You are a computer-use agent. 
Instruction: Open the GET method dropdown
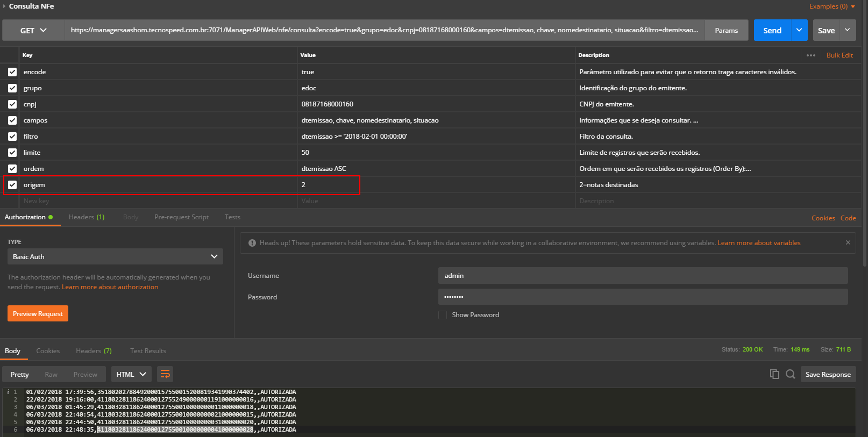point(33,31)
